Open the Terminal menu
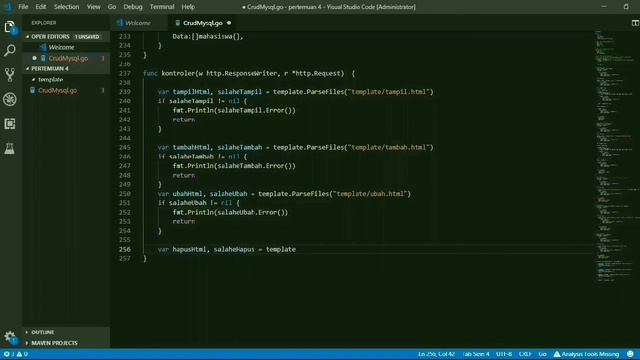640x360 pixels. pyautogui.click(x=162, y=7)
